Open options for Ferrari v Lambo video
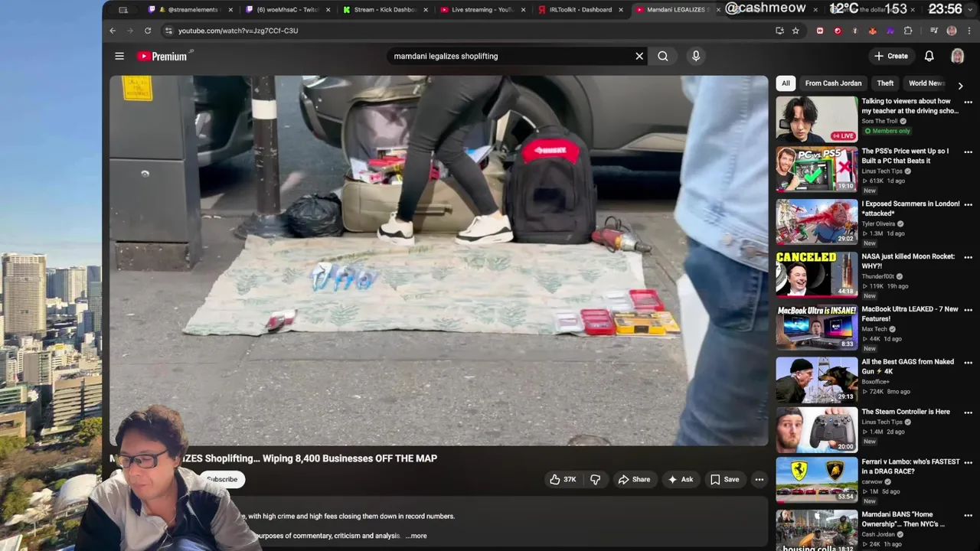This screenshot has width=980, height=551. click(968, 463)
